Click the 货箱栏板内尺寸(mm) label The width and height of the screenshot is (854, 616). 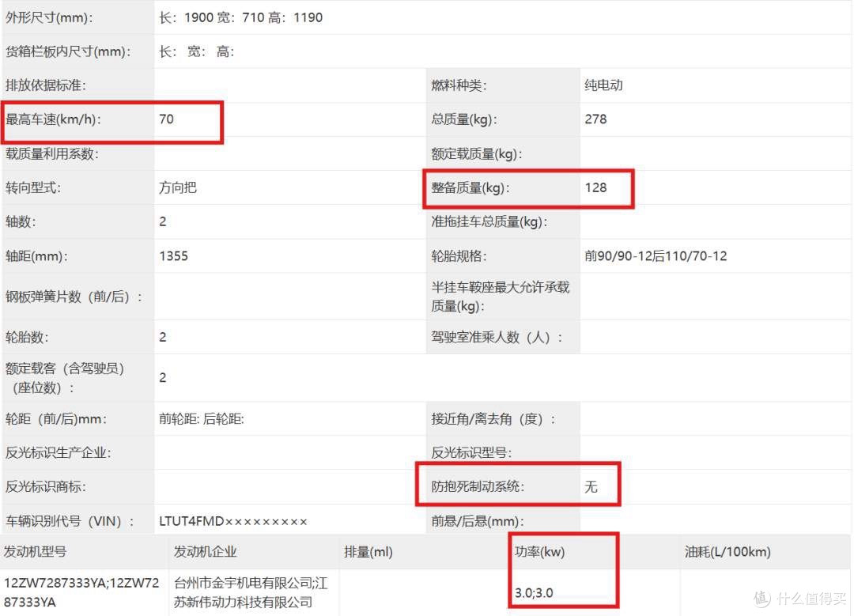coord(68,51)
